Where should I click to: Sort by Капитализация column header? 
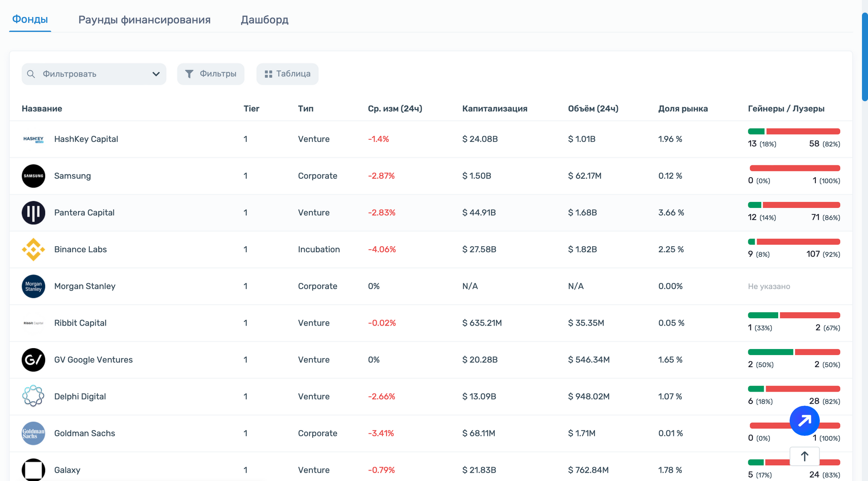495,109
